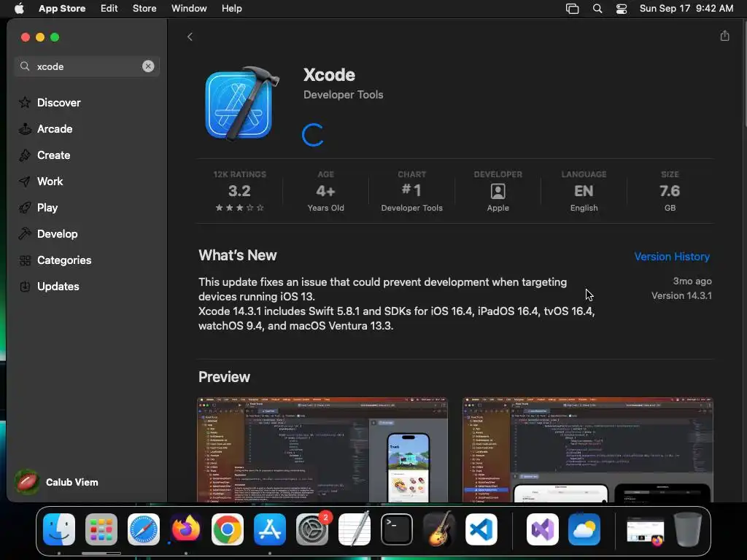Launch GarageBand from the Dock
Image resolution: width=747 pixels, height=560 pixels.
pyautogui.click(x=438, y=529)
